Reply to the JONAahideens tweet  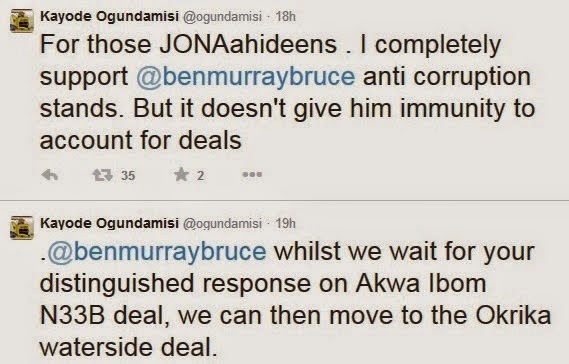pos(50,175)
